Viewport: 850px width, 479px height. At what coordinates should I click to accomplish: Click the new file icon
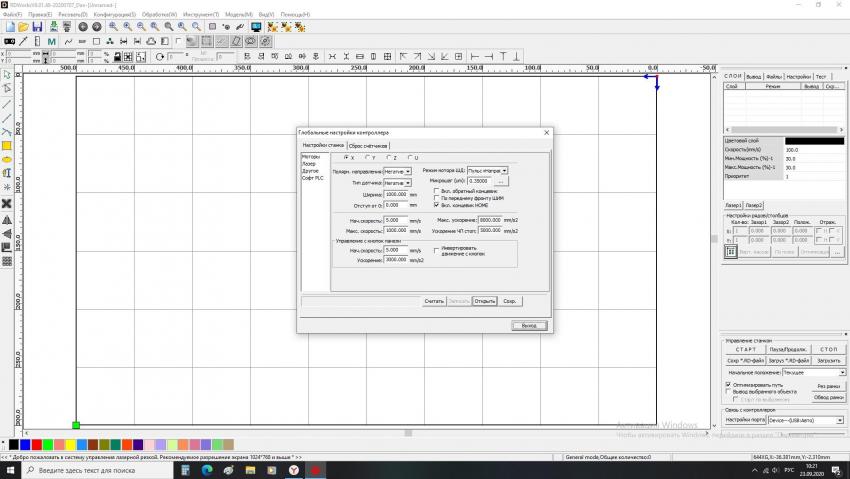coord(8,27)
